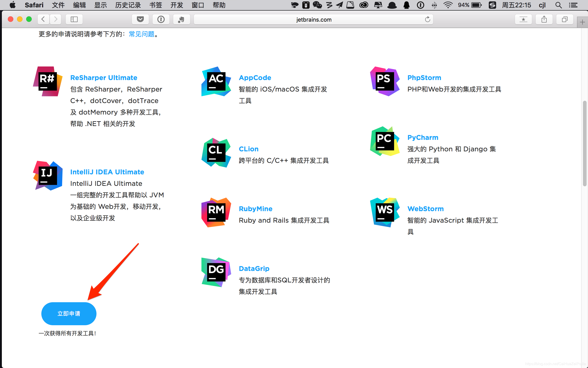588x368 pixels.
Task: Open WeChat icon in the menu bar
Action: pos(317,5)
